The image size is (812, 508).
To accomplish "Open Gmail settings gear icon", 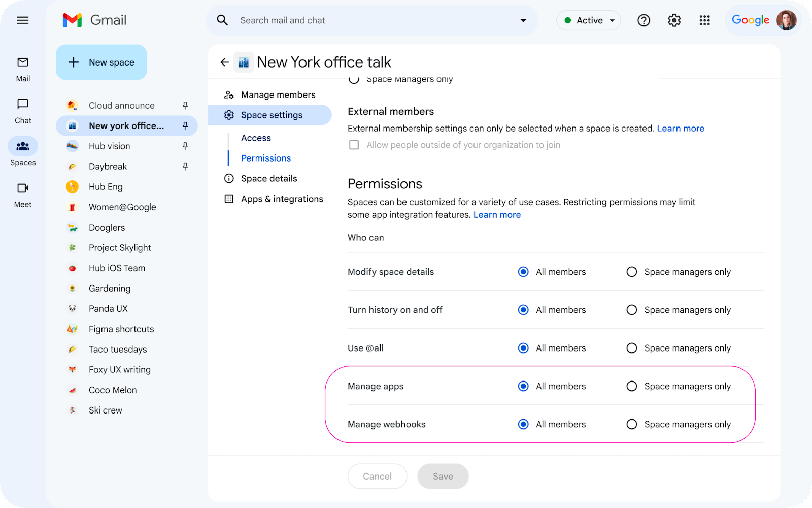I will [674, 20].
